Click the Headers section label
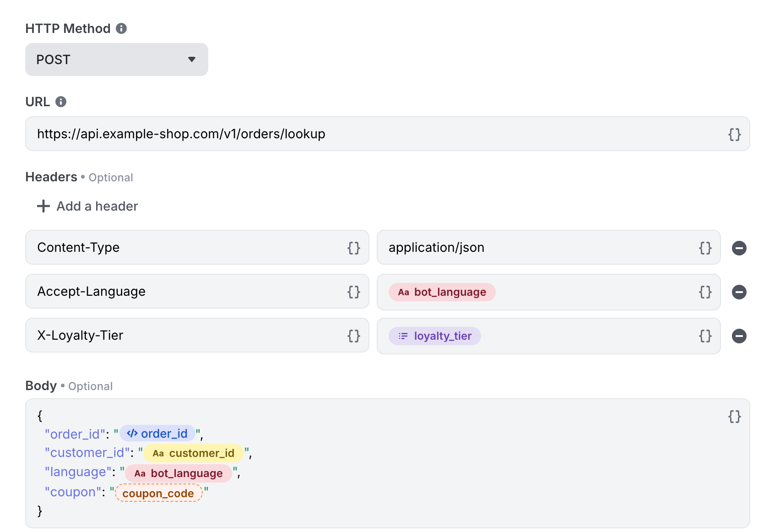This screenshot has width=769, height=532. (51, 177)
